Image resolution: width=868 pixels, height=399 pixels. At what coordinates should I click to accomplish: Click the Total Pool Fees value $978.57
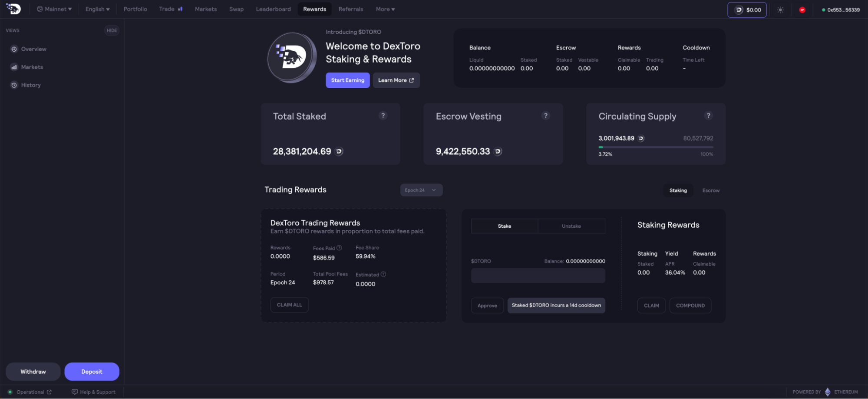tap(323, 283)
